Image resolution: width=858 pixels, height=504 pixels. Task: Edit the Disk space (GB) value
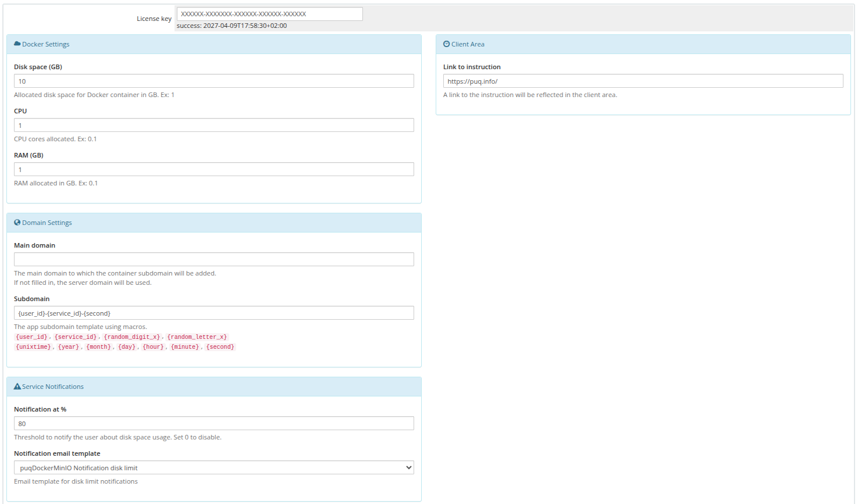click(213, 81)
